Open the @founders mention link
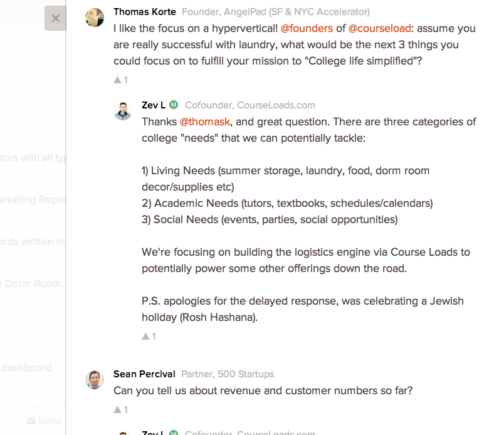 coord(306,29)
